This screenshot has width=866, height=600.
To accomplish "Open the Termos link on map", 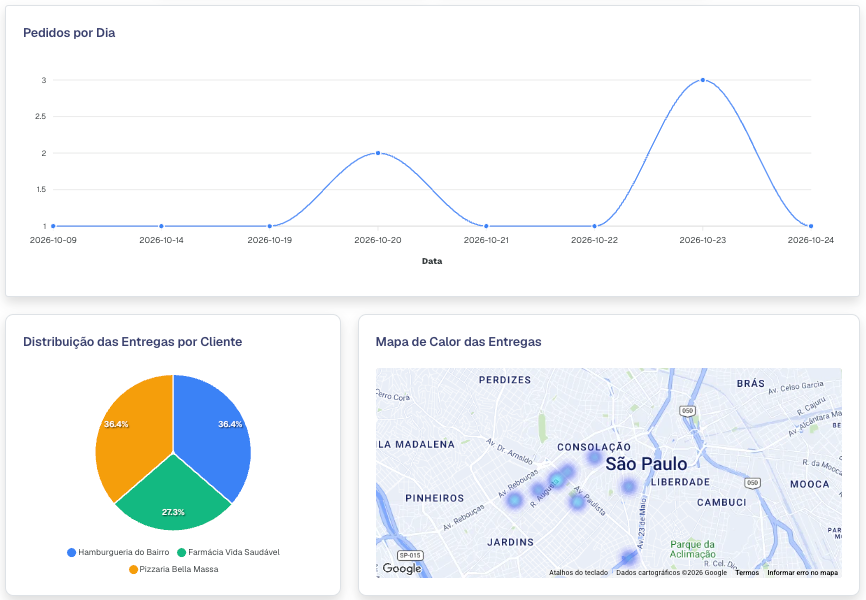I will point(747,572).
